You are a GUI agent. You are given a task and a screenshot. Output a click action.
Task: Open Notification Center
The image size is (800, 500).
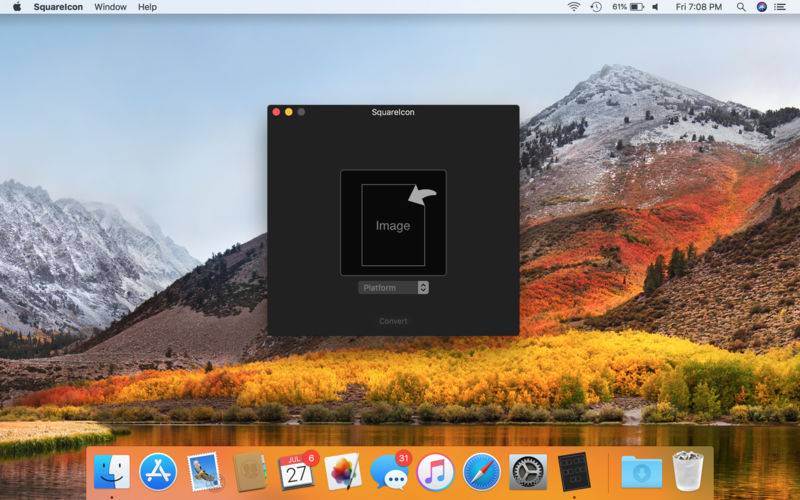click(x=780, y=7)
